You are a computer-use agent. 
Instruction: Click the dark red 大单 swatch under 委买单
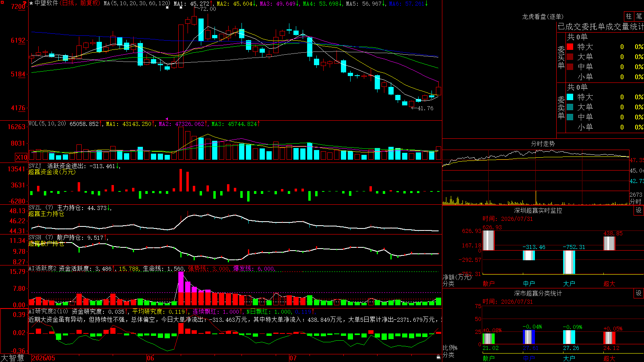[x=570, y=57]
